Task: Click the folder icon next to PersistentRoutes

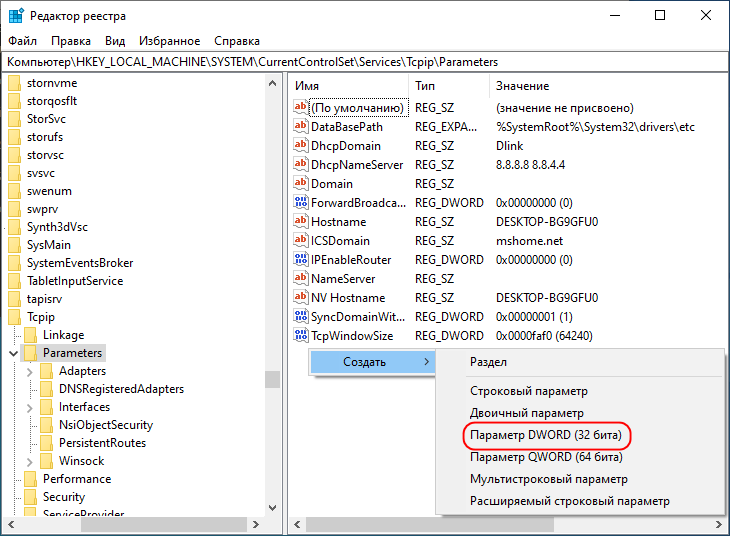Action: pyautogui.click(x=47, y=442)
